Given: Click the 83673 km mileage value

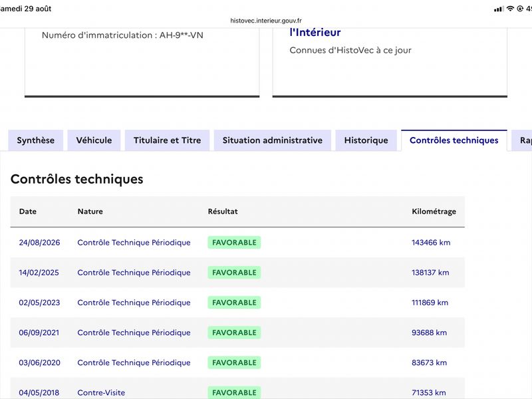Looking at the screenshot, I should (429, 362).
